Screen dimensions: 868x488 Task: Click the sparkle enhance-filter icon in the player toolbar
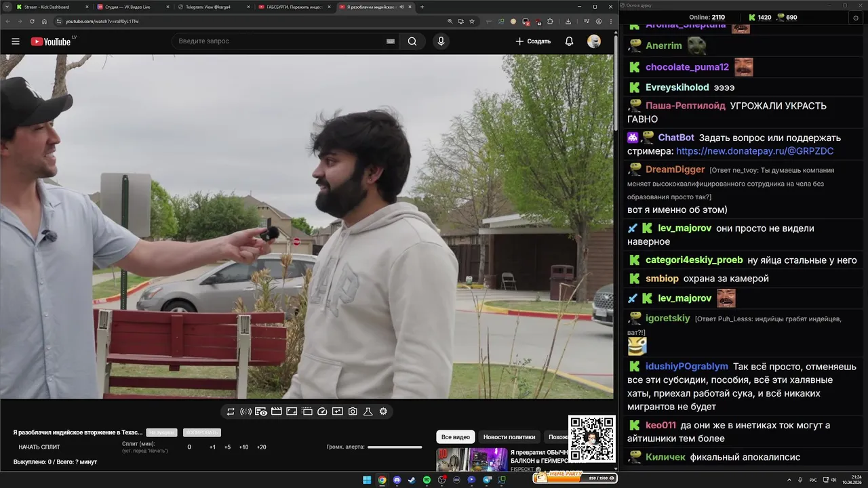pyautogui.click(x=337, y=411)
